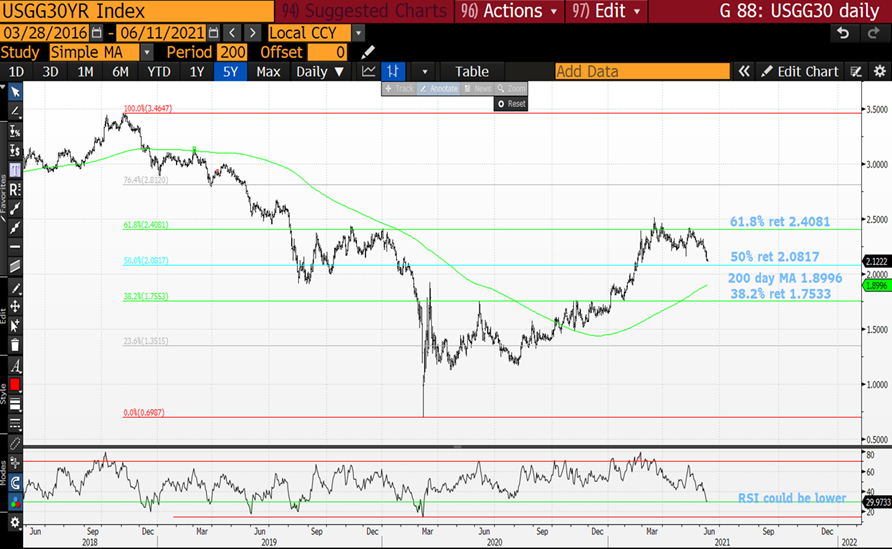Toggle the magnet snap mode
Viewport: 892px width, 549px height.
pyautogui.click(x=15, y=484)
